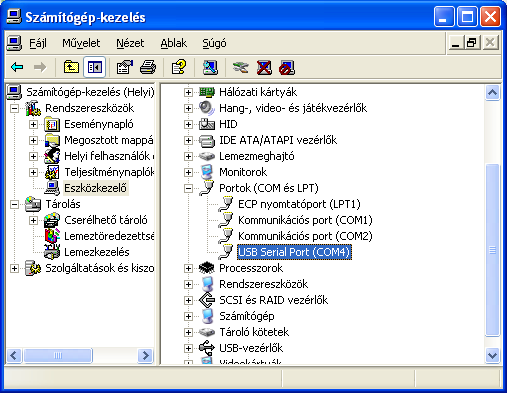
Task: Expand the Helyi felhasználók node
Action: pyautogui.click(x=33, y=156)
